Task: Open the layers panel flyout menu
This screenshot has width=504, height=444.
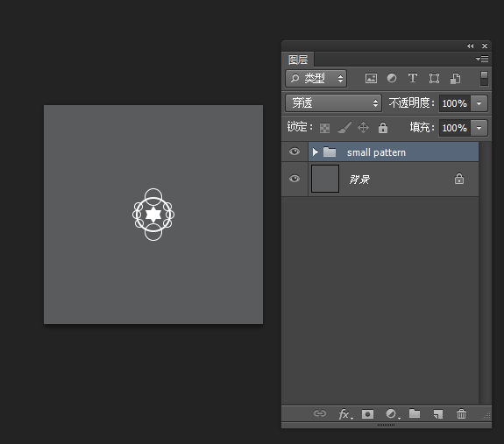Action: pos(482,59)
